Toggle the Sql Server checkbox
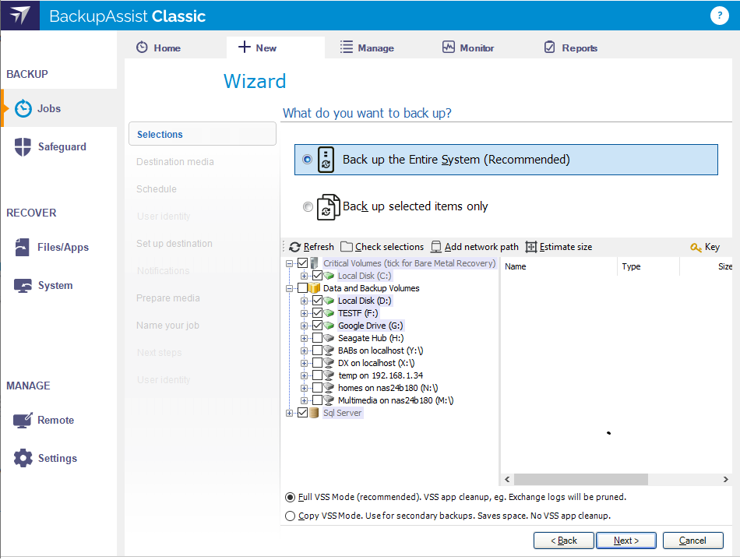The height and width of the screenshot is (560, 740). pyautogui.click(x=302, y=413)
